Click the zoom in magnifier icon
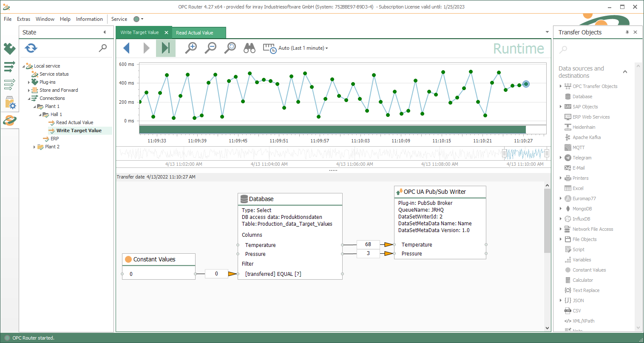Screen dimensions: 644x343 pos(191,48)
